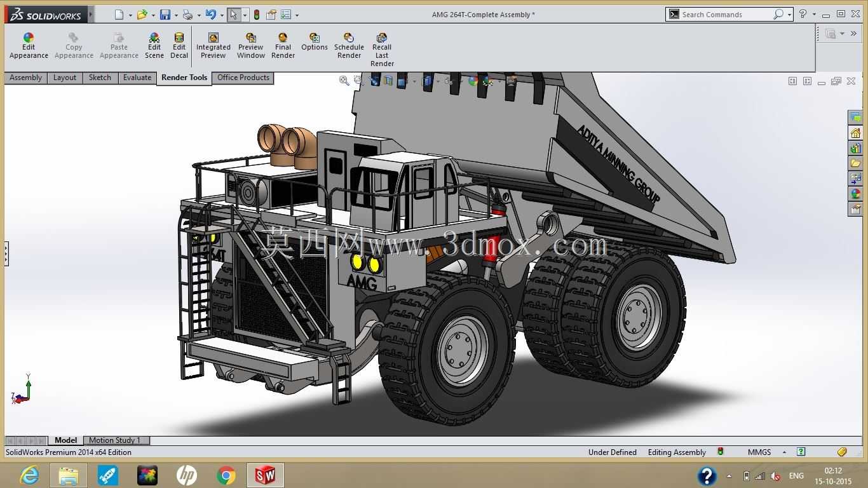868x488 pixels.
Task: Open render Options
Action: tap(315, 43)
